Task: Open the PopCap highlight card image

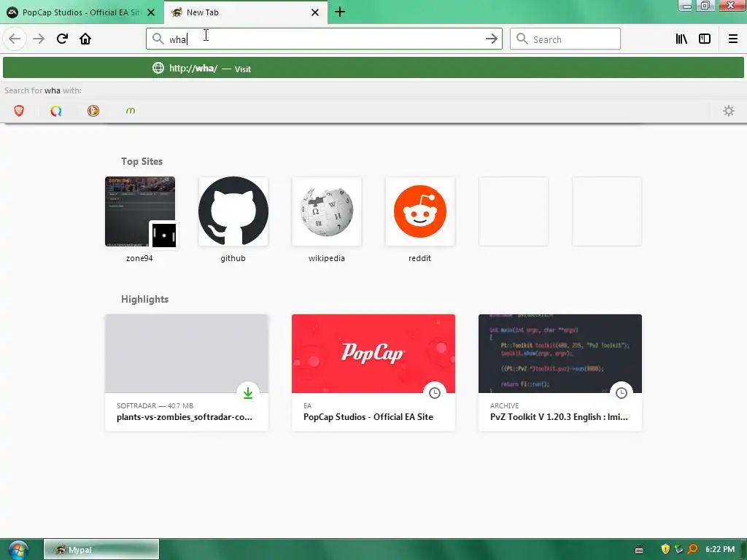Action: click(x=373, y=354)
